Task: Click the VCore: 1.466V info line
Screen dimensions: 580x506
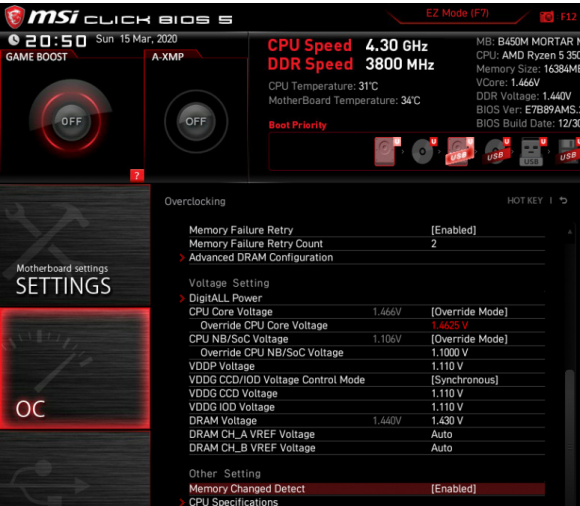Action: [508, 82]
